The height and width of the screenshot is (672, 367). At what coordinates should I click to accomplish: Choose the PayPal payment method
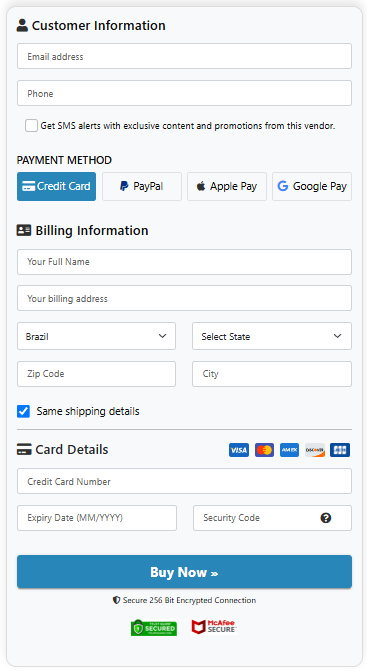pyautogui.click(x=142, y=186)
